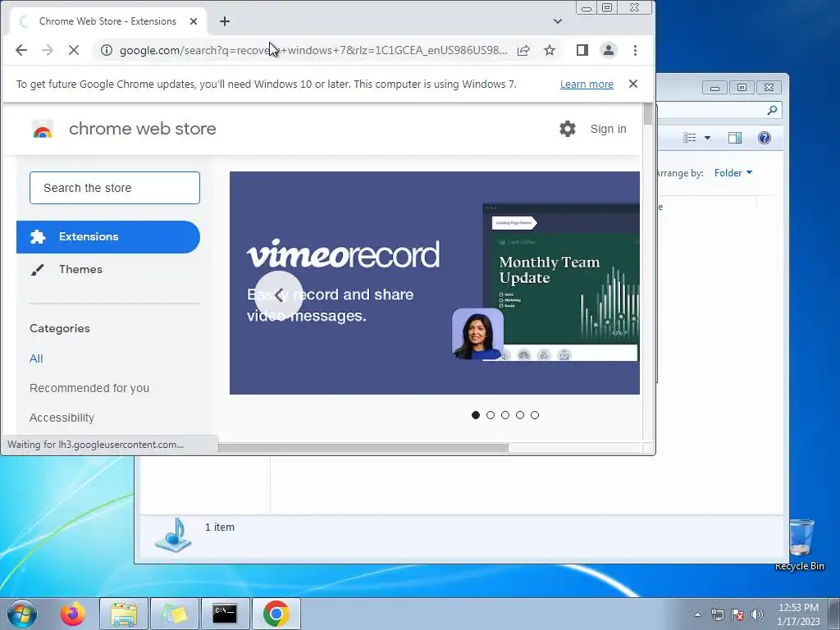Select fifth carousel dot
Screen dimensions: 840x630
535,415
